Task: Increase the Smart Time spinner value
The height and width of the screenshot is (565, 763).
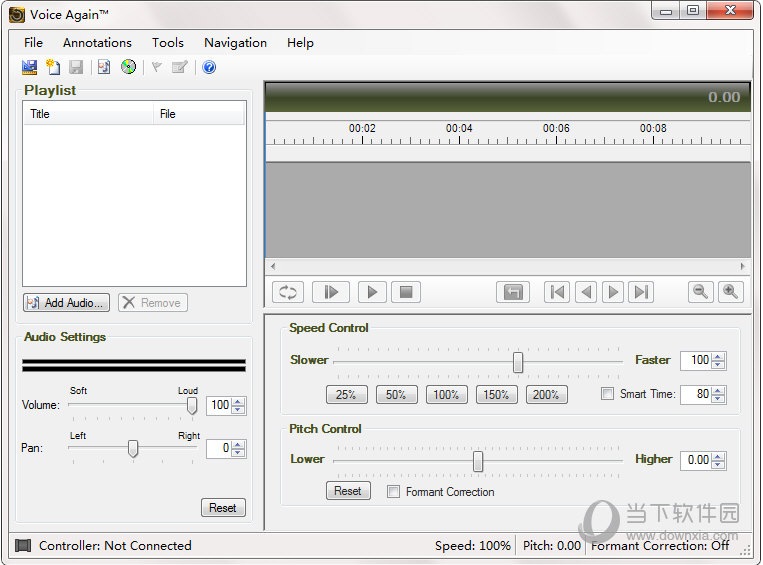Action: click(x=718, y=390)
